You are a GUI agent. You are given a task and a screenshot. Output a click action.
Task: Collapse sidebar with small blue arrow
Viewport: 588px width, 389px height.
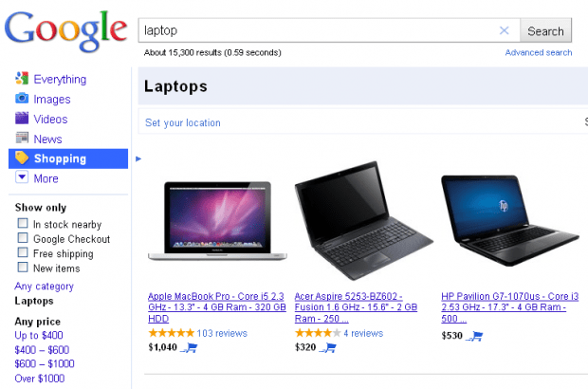point(138,158)
